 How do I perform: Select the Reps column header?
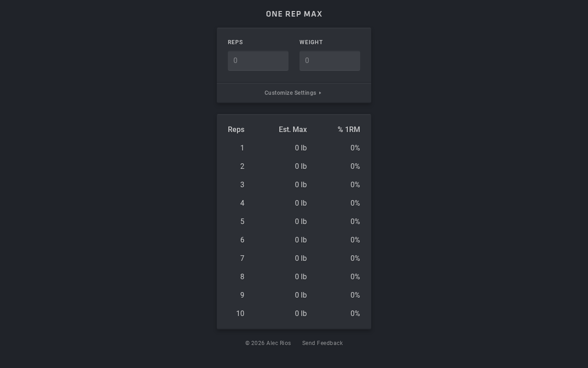pyautogui.click(x=236, y=130)
